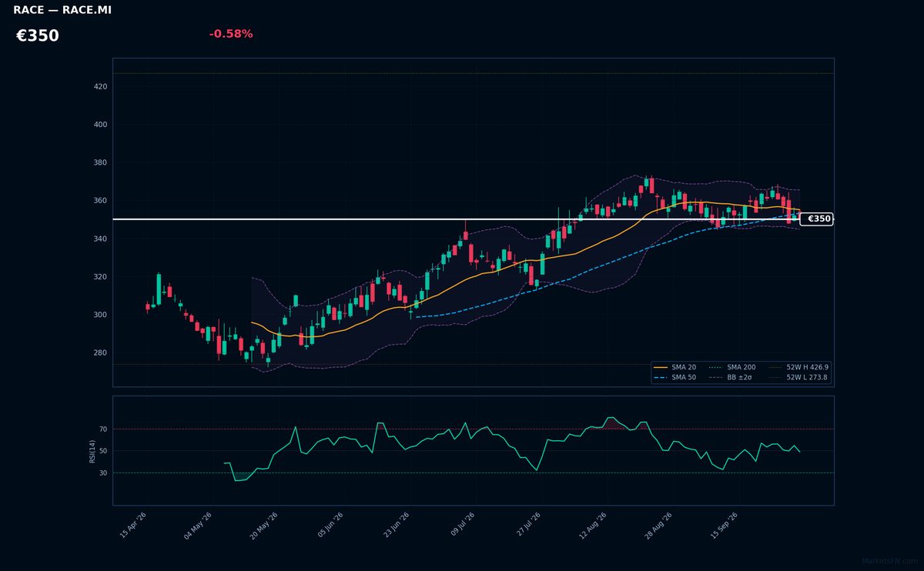Select the 'SMA 50' legend entry

coord(675,378)
